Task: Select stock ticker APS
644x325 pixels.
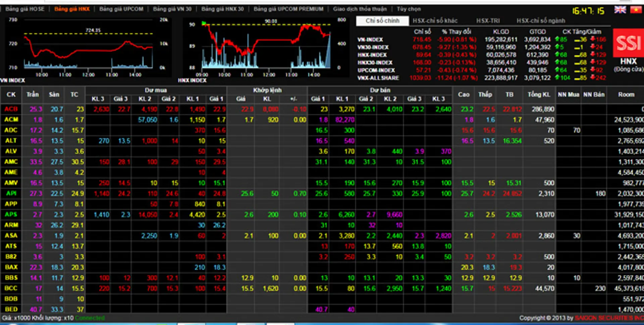Action: click(x=11, y=215)
